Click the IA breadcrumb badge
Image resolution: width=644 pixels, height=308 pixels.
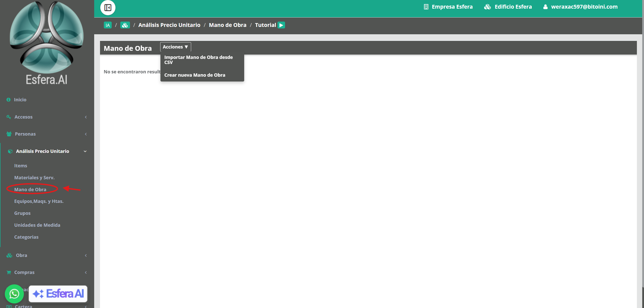[x=108, y=25]
